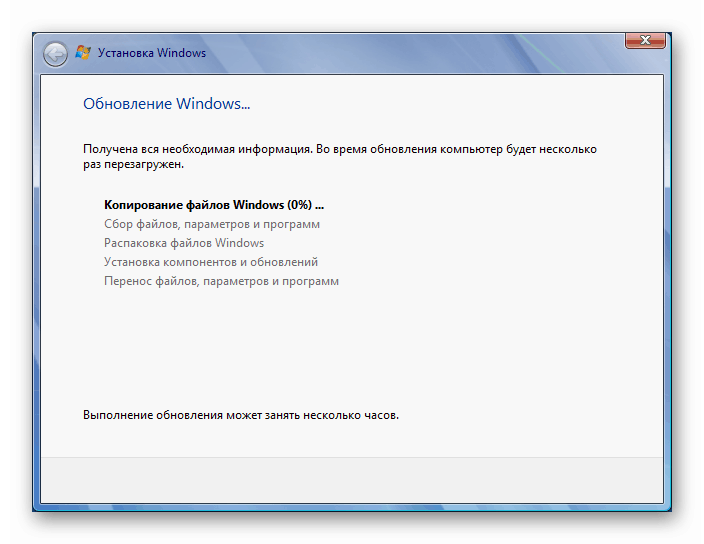This screenshot has width=704, height=544.
Task: Click the step Перенос файлов, параметров и программ
Action: [x=221, y=281]
